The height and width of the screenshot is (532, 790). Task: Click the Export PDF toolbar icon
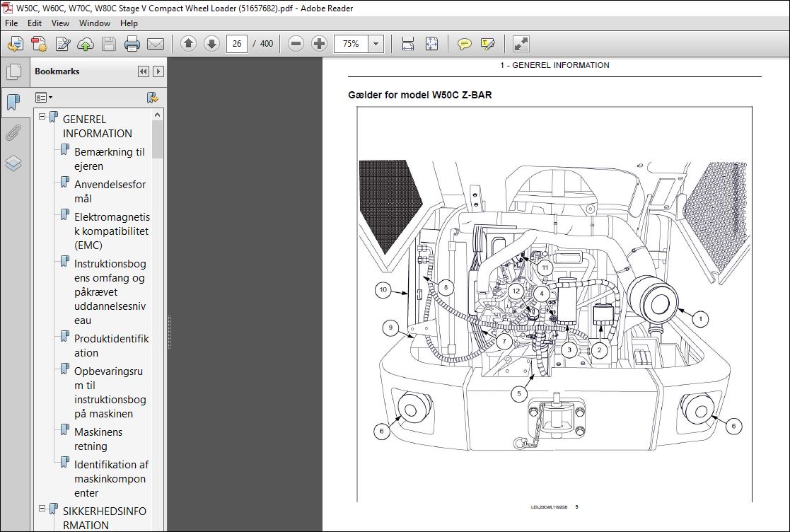point(39,44)
